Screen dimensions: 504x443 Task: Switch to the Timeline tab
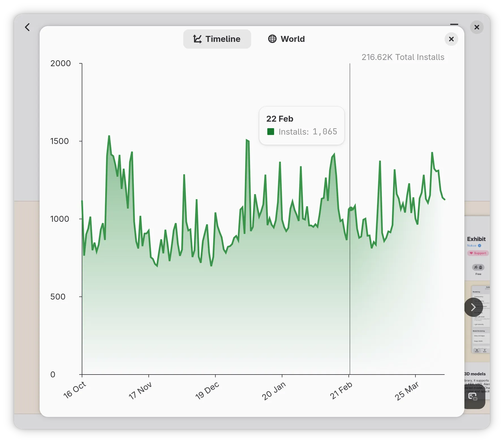[217, 39]
